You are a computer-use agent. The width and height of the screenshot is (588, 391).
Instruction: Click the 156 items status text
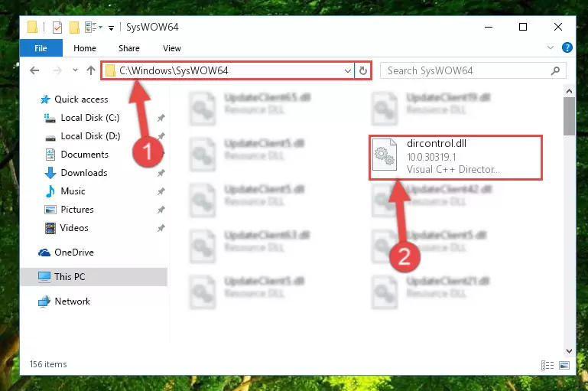(48, 364)
